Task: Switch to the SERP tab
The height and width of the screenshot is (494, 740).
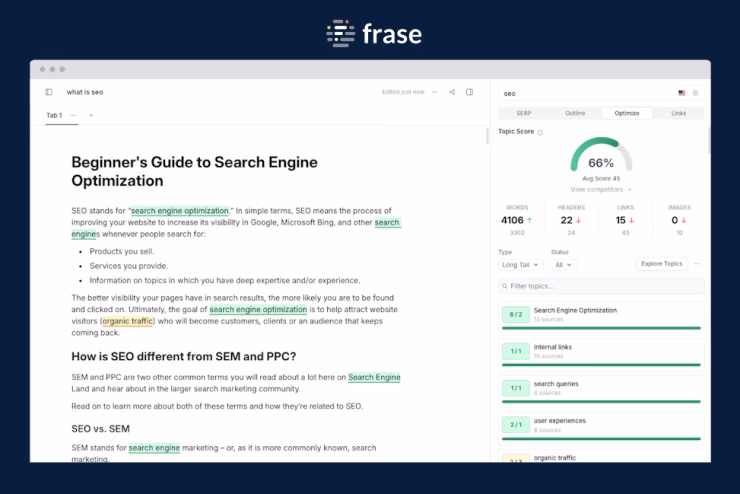Action: (524, 113)
